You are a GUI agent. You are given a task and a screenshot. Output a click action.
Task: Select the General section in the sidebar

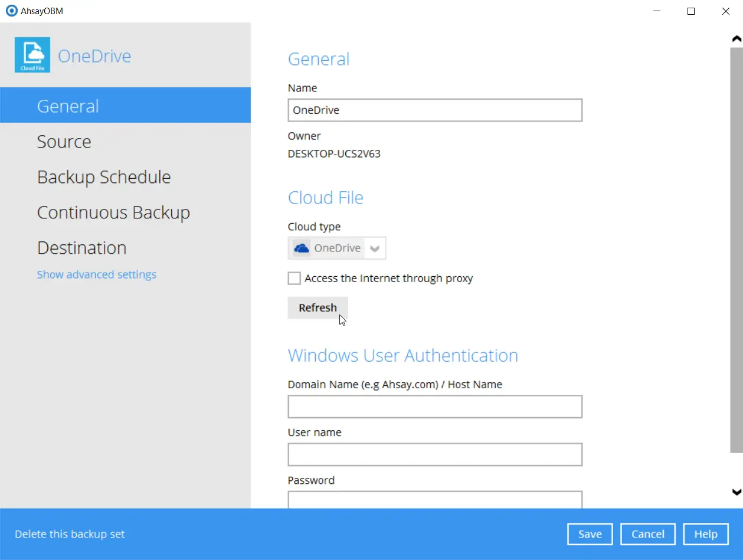pyautogui.click(x=67, y=105)
